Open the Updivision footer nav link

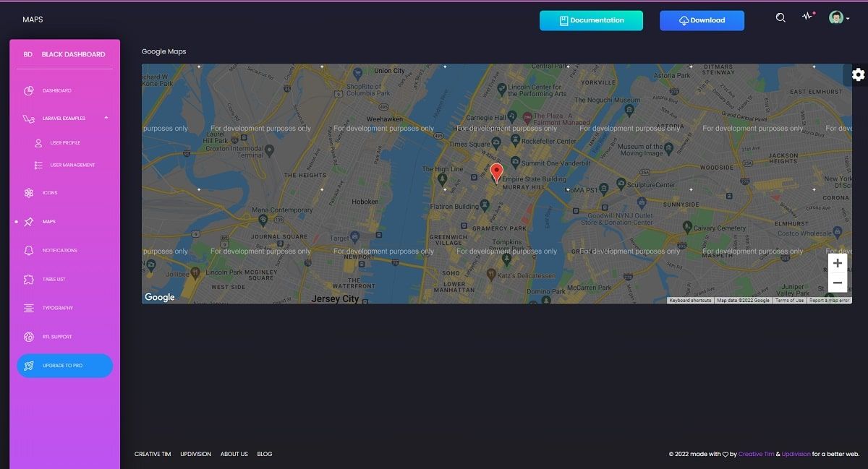[x=195, y=455]
